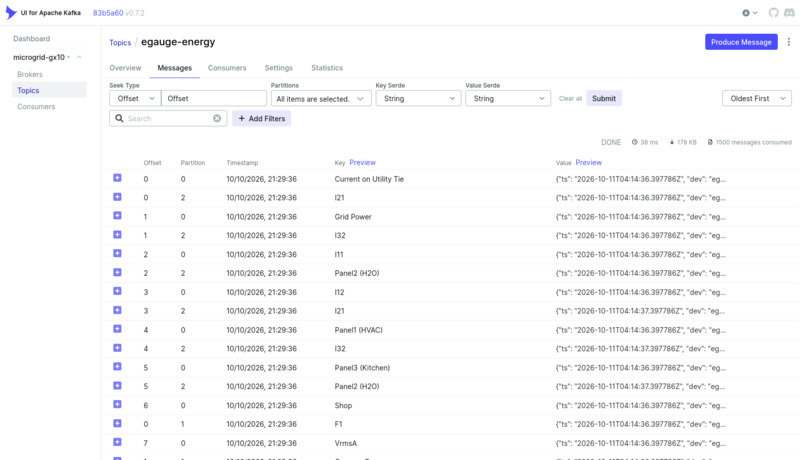
Task: Click the 38 ms elapsed time status
Action: click(x=645, y=142)
